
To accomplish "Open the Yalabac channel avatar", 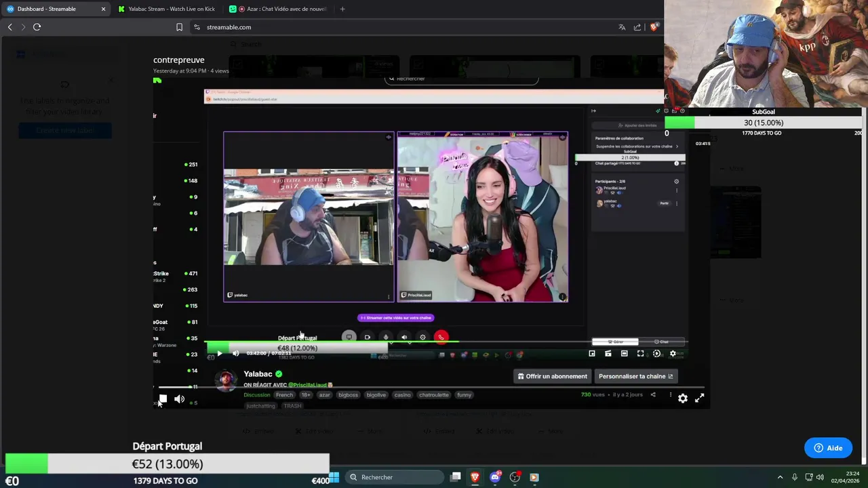I will click(226, 380).
